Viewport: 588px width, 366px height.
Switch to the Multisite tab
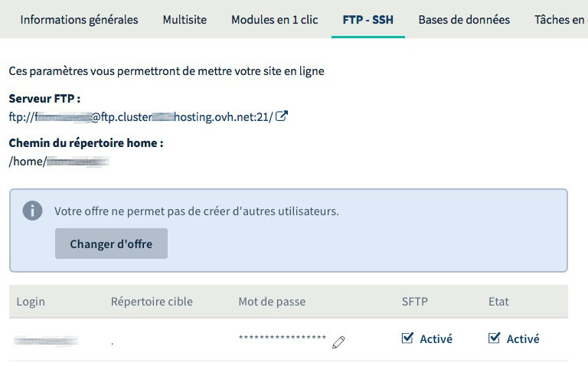click(x=185, y=19)
